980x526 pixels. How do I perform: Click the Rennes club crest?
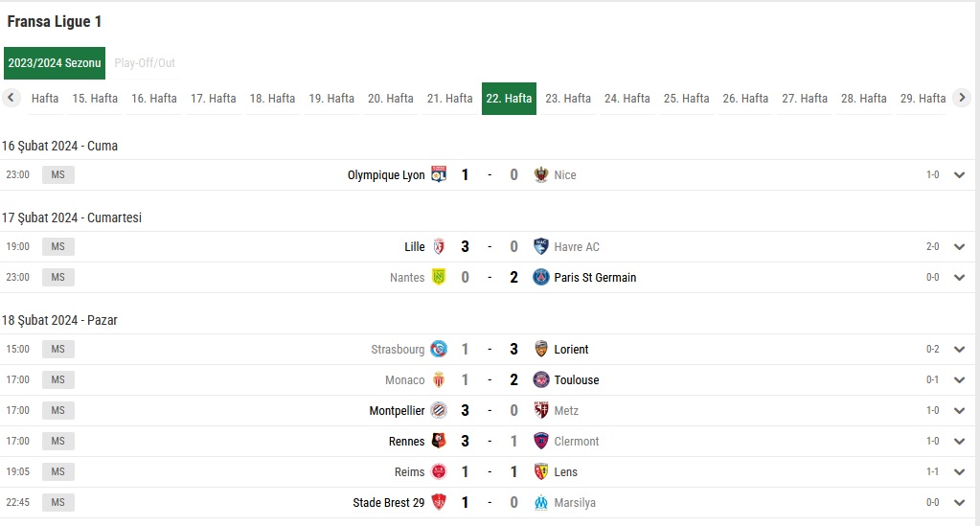(x=439, y=441)
